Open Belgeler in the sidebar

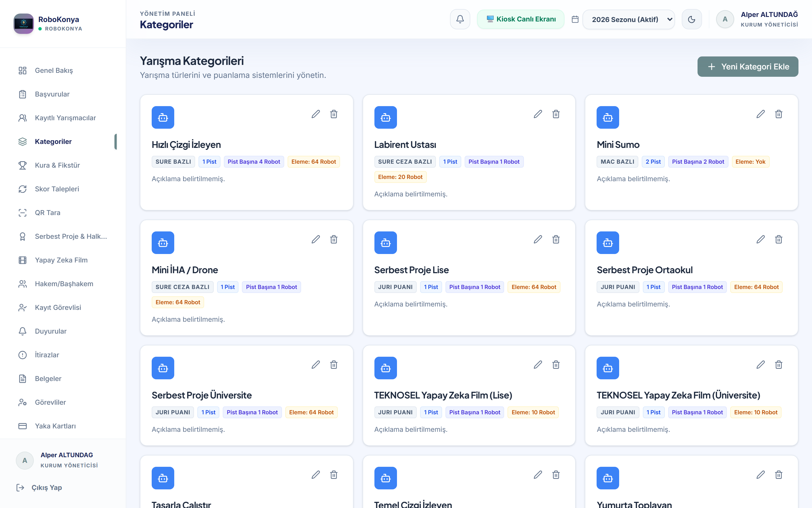(63, 379)
